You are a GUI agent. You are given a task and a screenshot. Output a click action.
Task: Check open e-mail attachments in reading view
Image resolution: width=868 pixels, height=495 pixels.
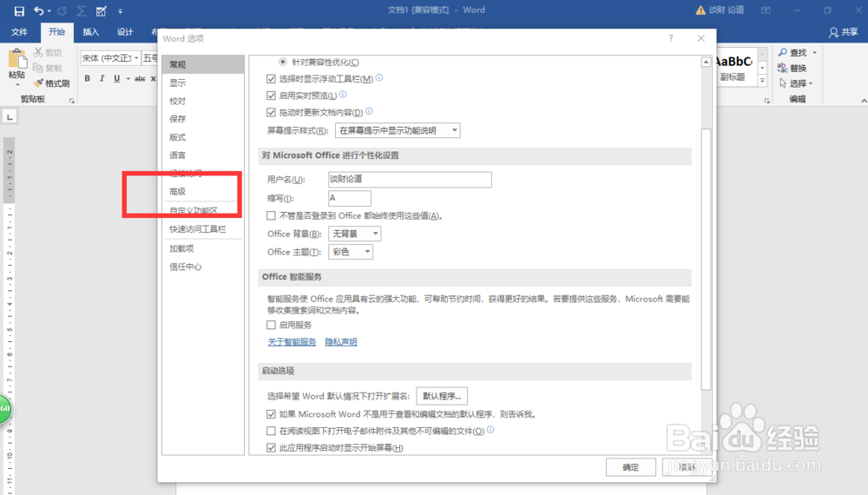(271, 431)
